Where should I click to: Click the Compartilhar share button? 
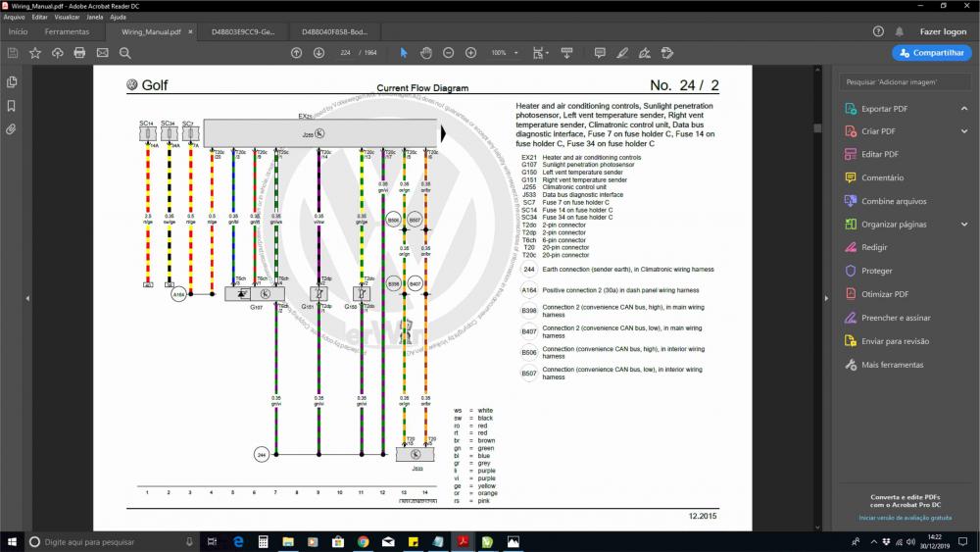tap(931, 53)
